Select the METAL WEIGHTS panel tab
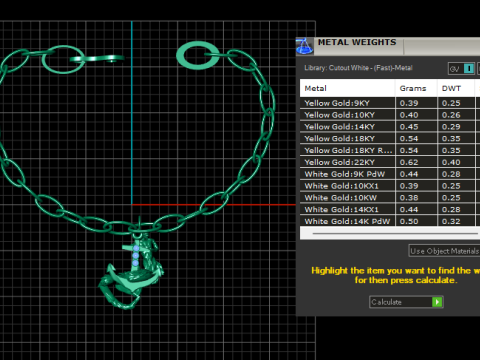 [x=357, y=42]
